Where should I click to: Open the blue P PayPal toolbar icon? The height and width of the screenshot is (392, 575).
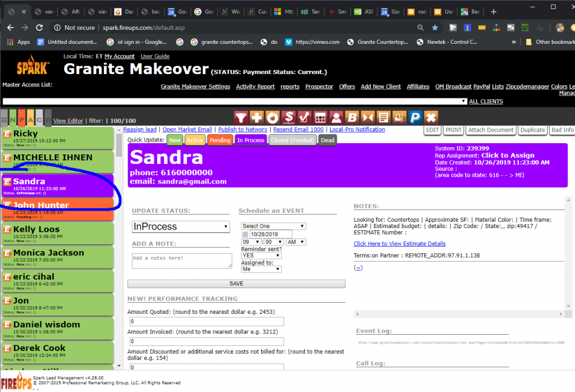click(416, 118)
